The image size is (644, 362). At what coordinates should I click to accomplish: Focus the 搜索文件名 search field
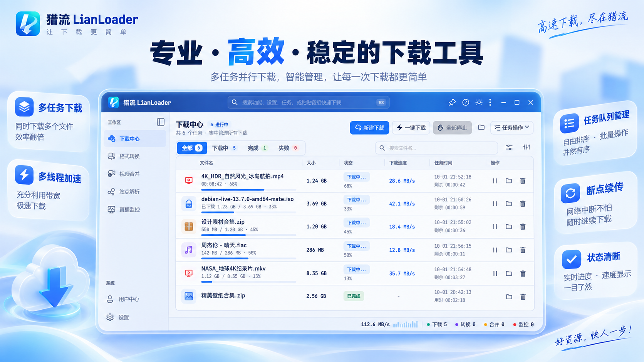pyautogui.click(x=436, y=148)
